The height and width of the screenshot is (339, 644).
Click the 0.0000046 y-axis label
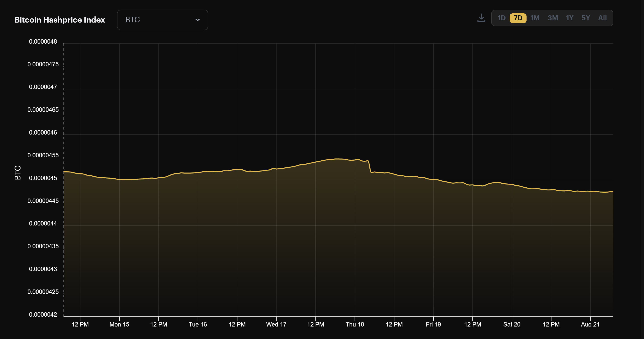pos(43,133)
